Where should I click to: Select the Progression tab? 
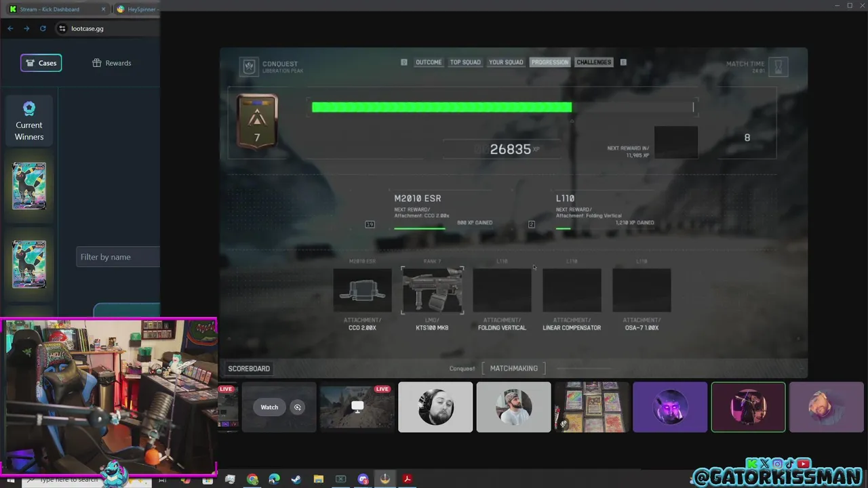550,62
